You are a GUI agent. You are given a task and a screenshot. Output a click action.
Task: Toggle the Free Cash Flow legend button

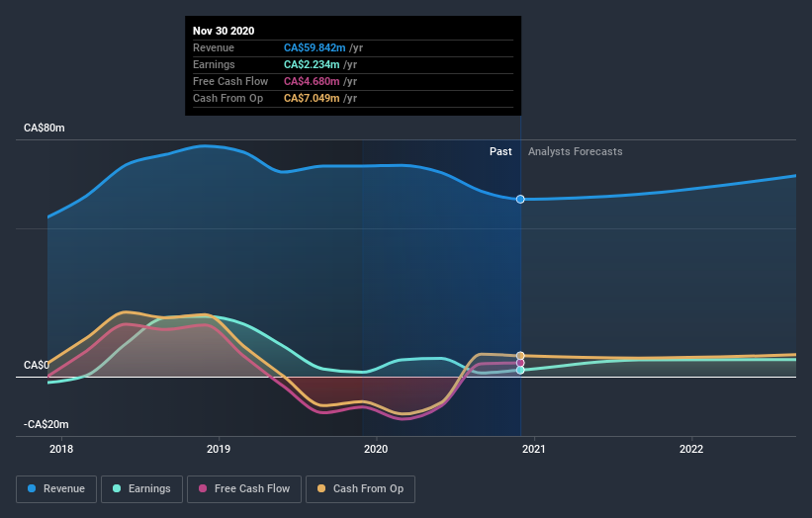click(x=244, y=489)
